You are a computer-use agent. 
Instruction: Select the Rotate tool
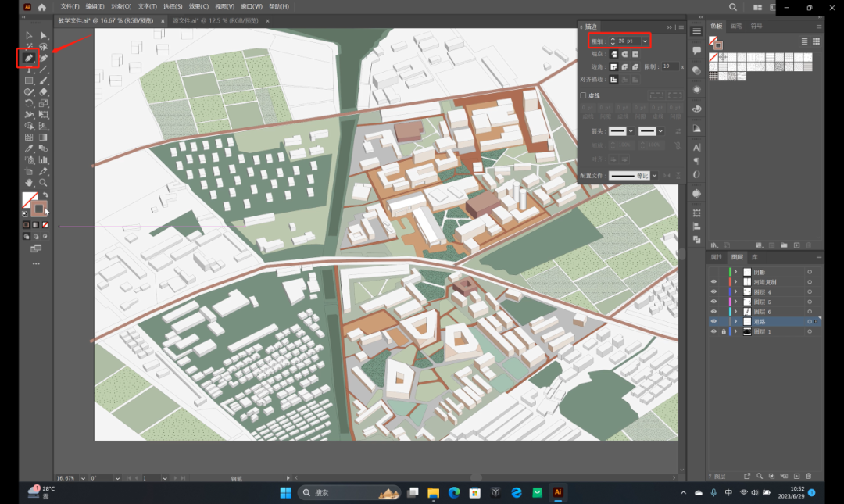coord(29,103)
